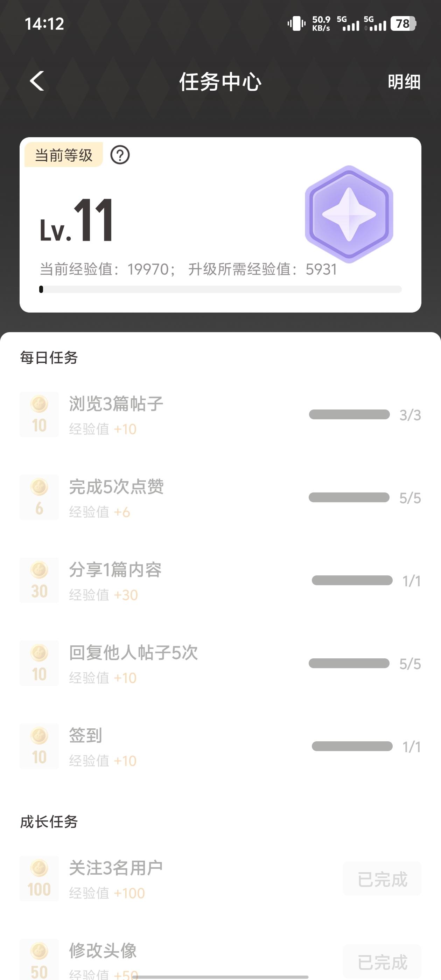Select the 签到 daily task

[85, 735]
